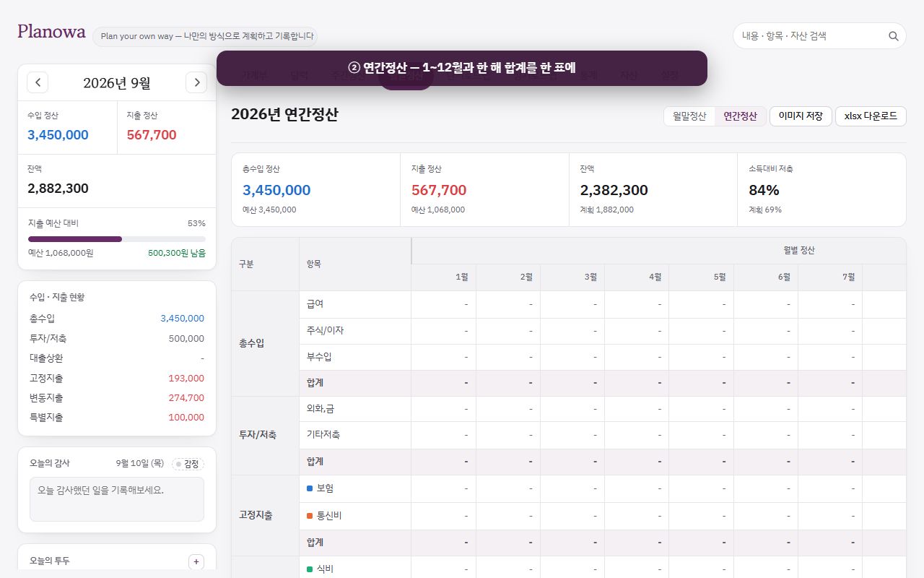Add a to-do with the plus button
Image resolution: width=924 pixels, height=578 pixels.
[196, 562]
